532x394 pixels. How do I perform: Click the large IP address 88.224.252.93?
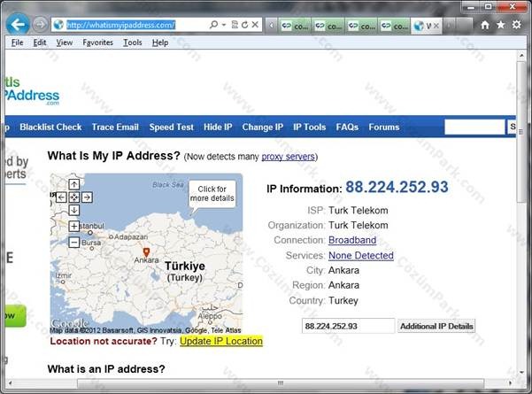(397, 187)
